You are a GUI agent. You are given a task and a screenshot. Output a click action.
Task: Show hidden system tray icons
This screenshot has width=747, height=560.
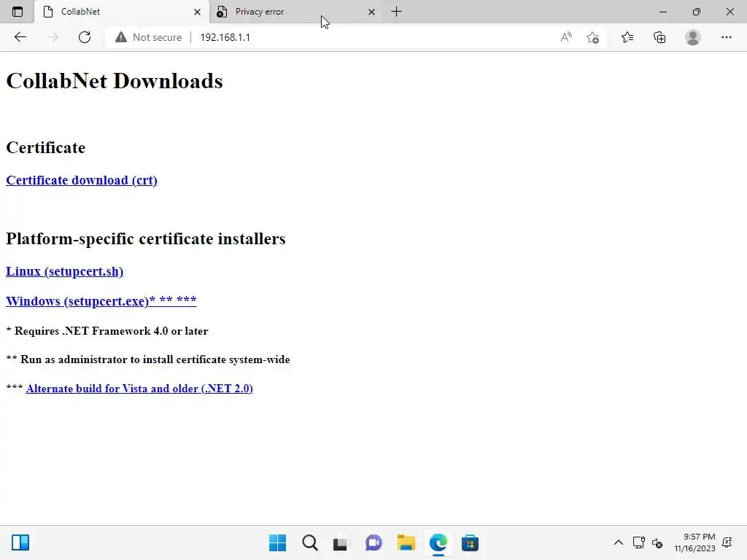tap(619, 542)
